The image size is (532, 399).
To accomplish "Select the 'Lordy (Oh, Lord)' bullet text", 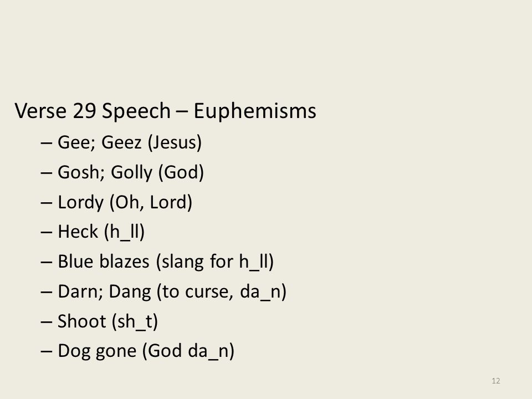I will click(125, 202).
